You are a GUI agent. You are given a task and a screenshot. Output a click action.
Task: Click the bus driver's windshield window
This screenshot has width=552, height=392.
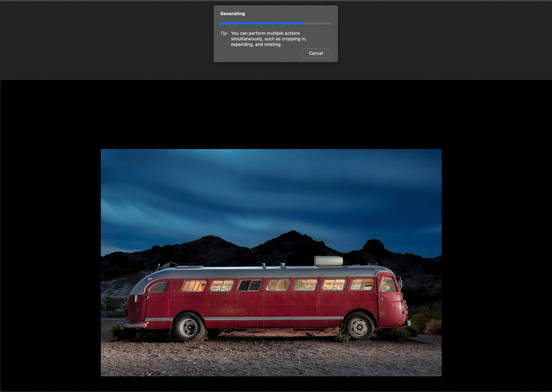(387, 285)
